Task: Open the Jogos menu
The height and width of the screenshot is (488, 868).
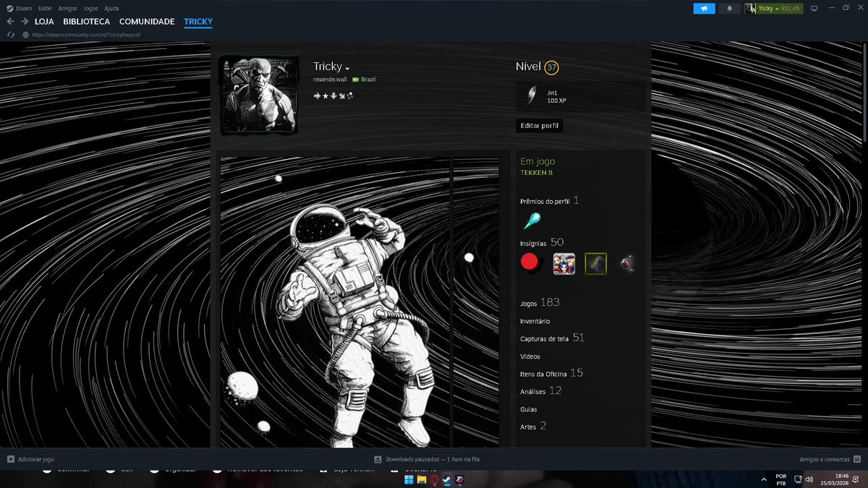Action: [x=90, y=8]
